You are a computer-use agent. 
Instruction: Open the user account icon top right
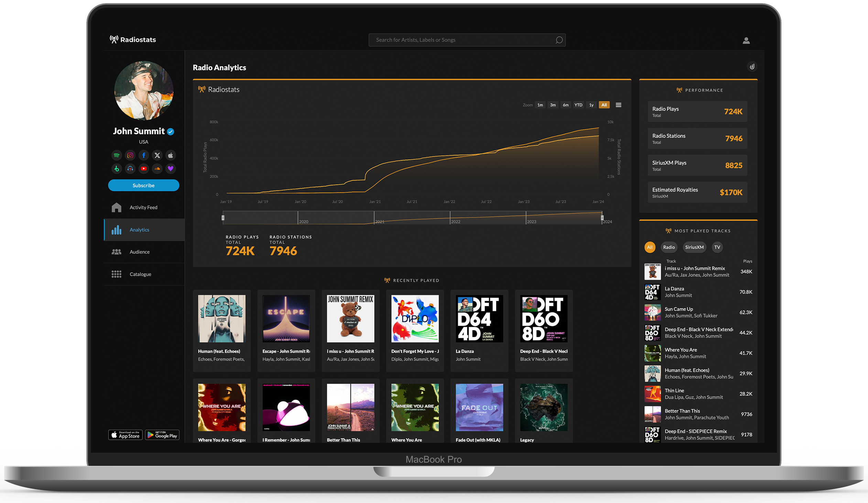[746, 41]
